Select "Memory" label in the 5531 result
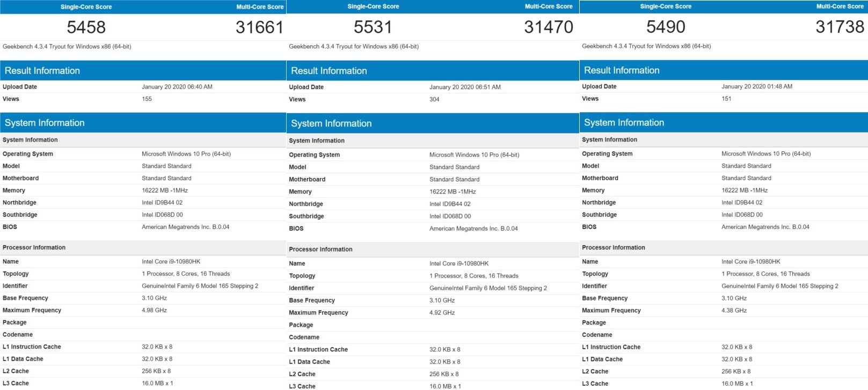The width and height of the screenshot is (868, 390). click(x=300, y=192)
